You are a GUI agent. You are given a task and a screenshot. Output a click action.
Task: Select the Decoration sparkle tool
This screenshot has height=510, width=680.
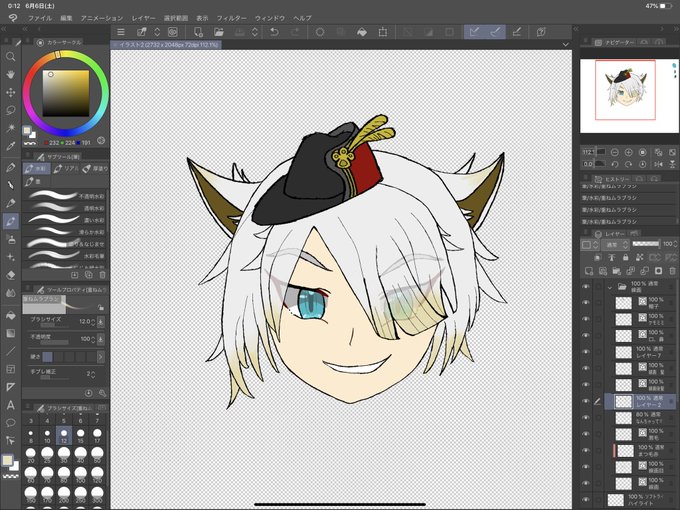click(10, 257)
